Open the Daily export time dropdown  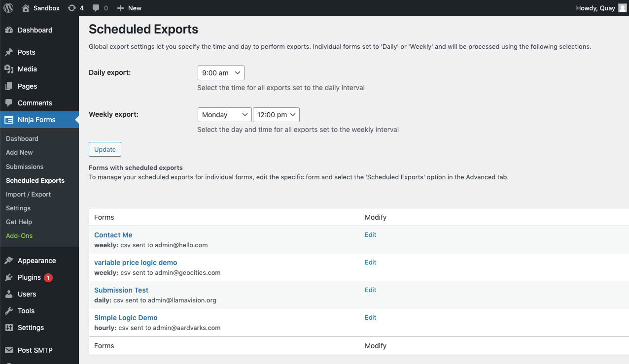(x=220, y=72)
